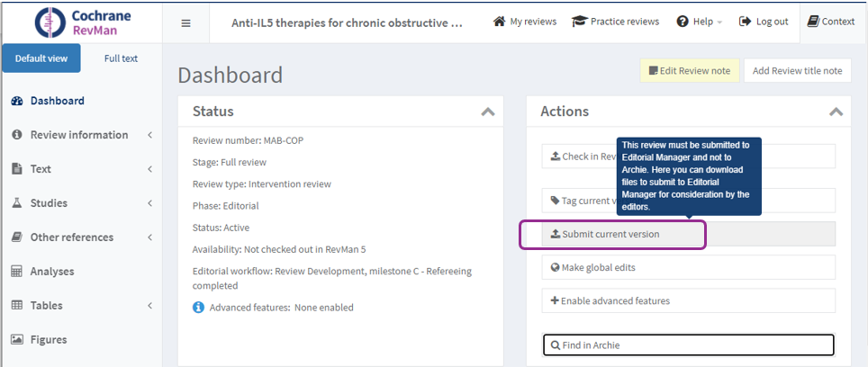This screenshot has height=367, width=868.
Task: Click Edit Review note button
Action: click(690, 70)
